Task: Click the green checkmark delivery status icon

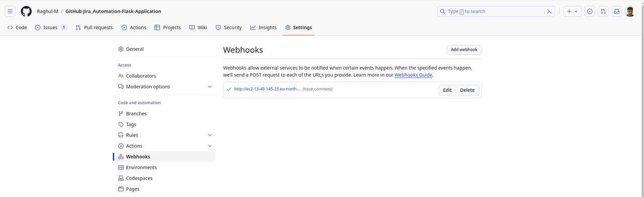Action: coord(229,89)
